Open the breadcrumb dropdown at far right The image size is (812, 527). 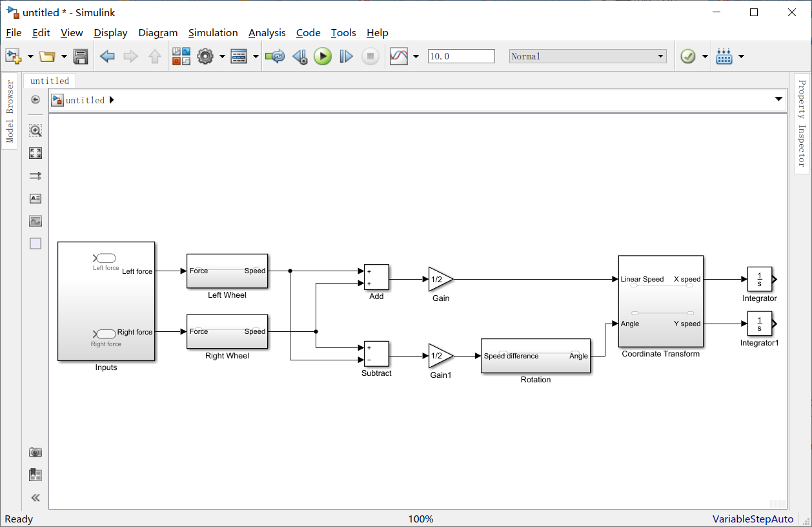(778, 99)
